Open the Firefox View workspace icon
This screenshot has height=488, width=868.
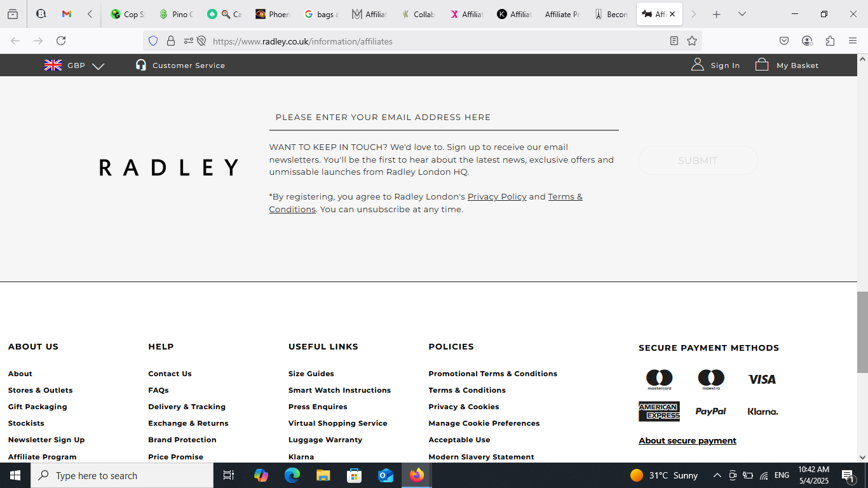click(13, 14)
